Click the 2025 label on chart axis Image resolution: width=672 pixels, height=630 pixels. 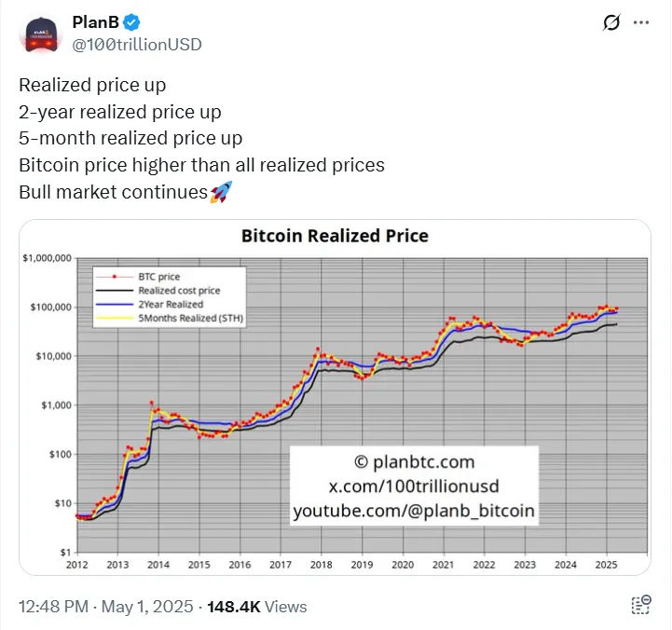tap(606, 565)
